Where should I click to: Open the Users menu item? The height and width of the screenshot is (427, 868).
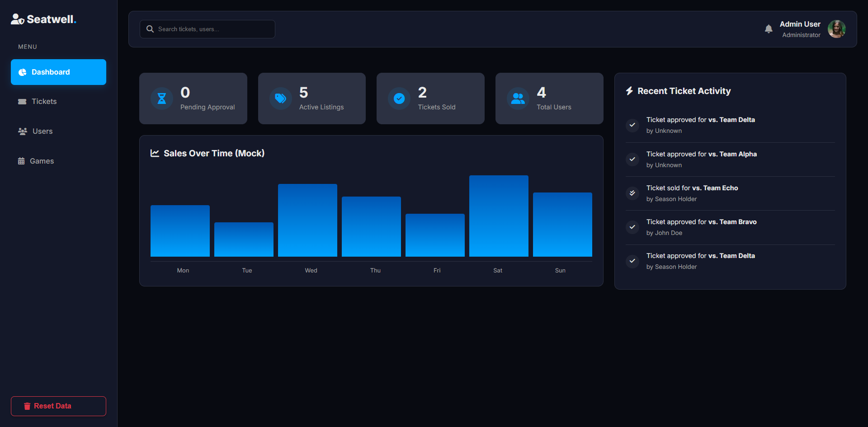pyautogui.click(x=58, y=131)
